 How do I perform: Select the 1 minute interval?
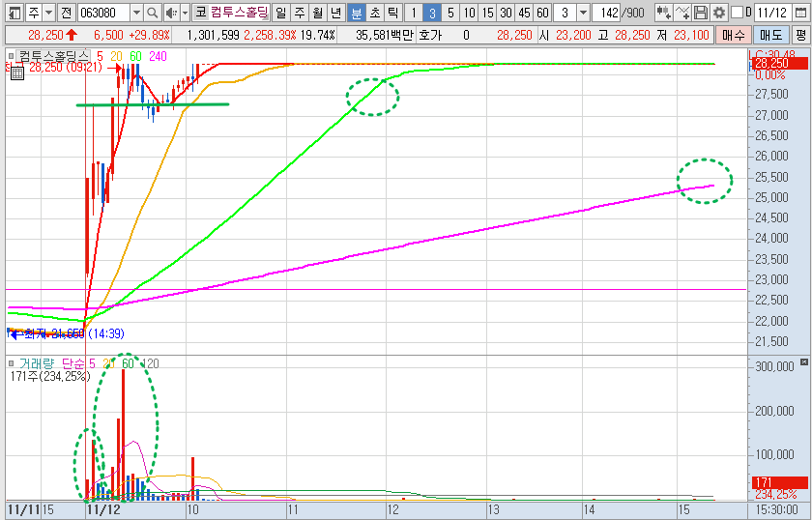click(x=414, y=13)
